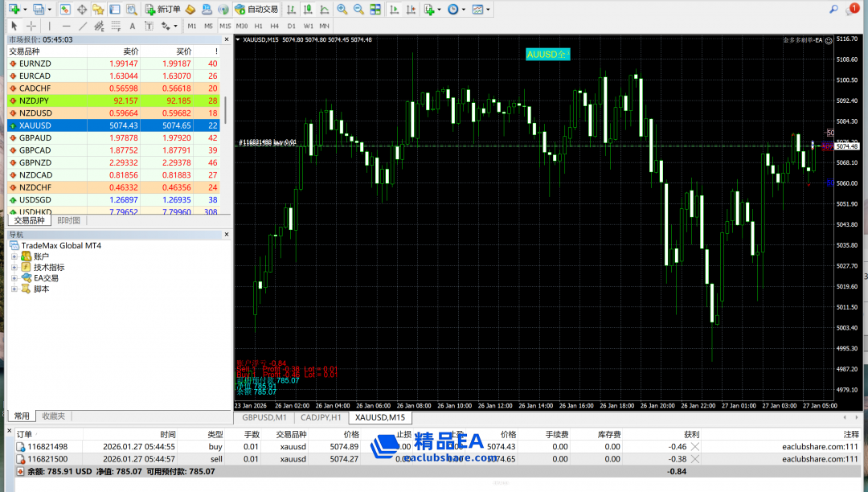Image resolution: width=868 pixels, height=492 pixels.
Task: Open the search magnifier at top right
Action: tap(833, 9)
